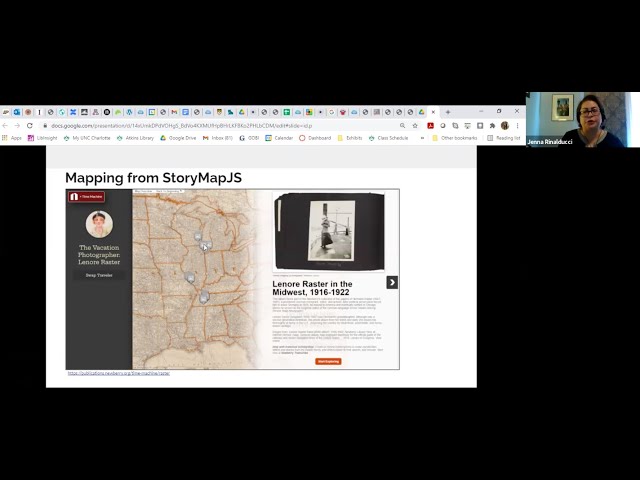
Task: Click the zoom magnifier icon in address bar
Action: 402,126
